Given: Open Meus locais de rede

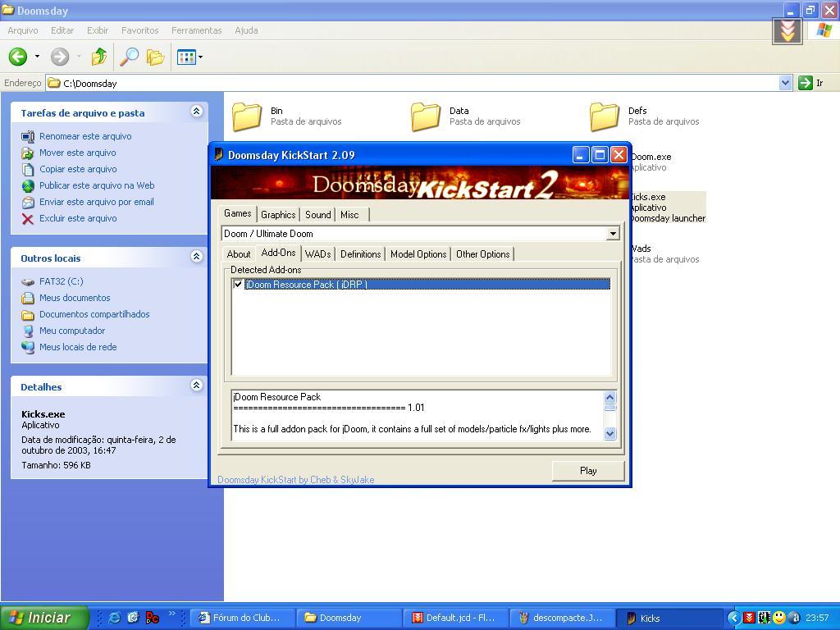Looking at the screenshot, I should [78, 347].
